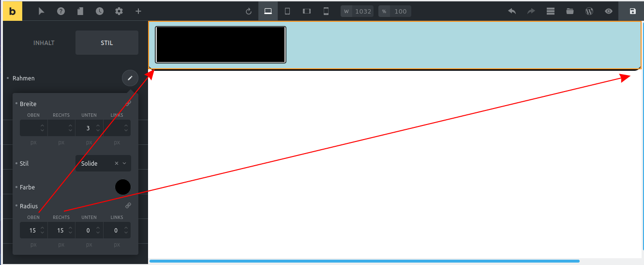
Task: Click the Breite label
Action: [28, 104]
